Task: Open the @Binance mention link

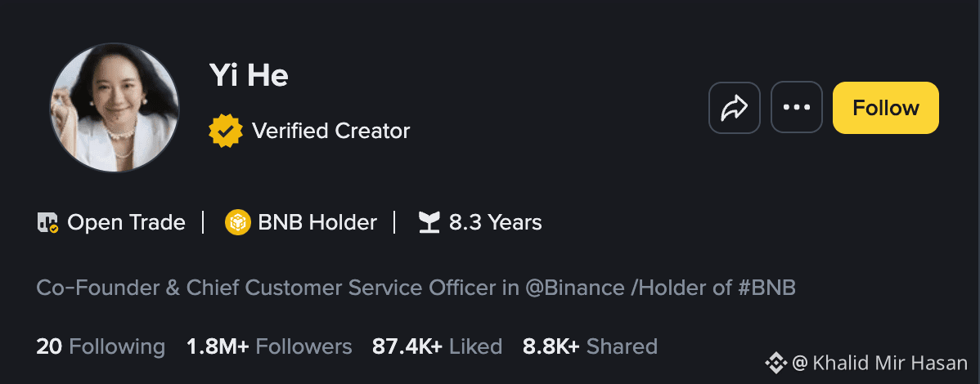Action: (574, 288)
